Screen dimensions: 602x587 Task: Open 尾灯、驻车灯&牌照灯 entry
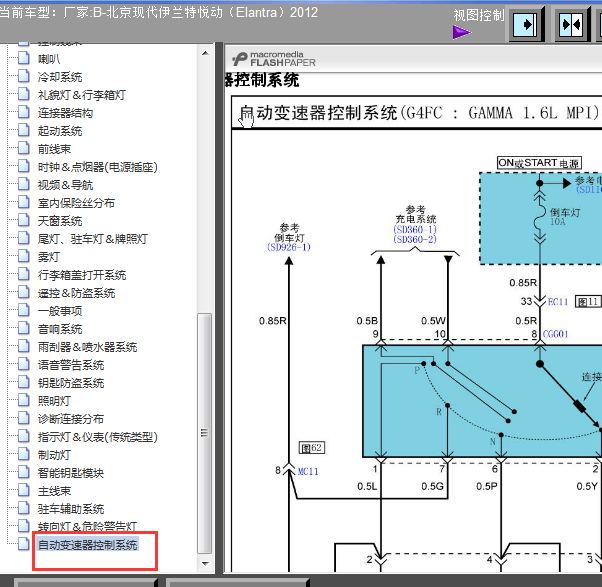[x=93, y=239]
